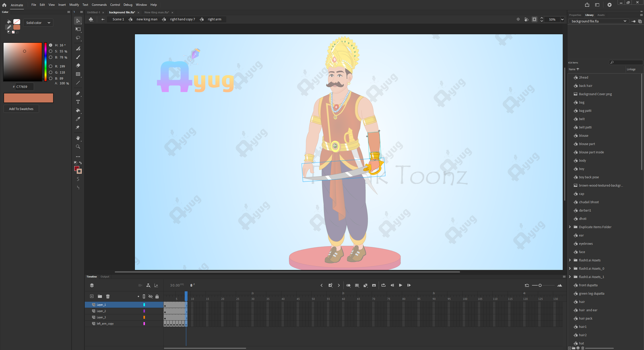The width and height of the screenshot is (644, 350).
Task: Create a new layer in timeline
Action: point(92,296)
